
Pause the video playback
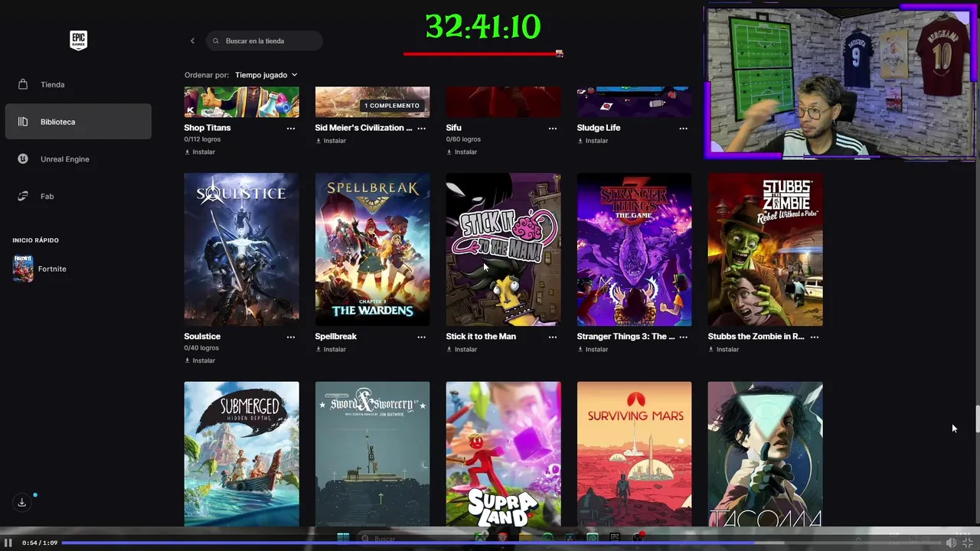point(8,543)
